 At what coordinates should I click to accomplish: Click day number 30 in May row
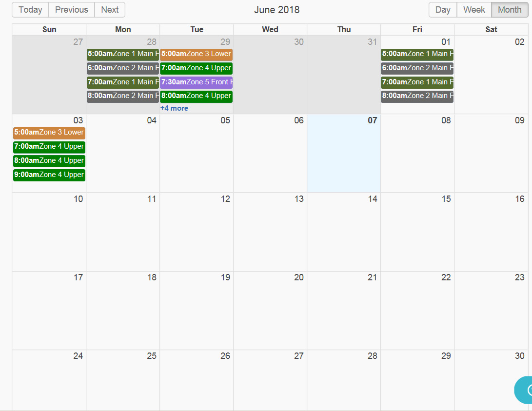[299, 42]
